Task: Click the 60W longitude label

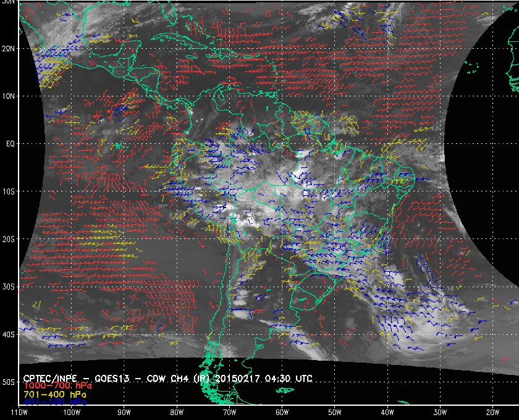Action: coord(282,413)
